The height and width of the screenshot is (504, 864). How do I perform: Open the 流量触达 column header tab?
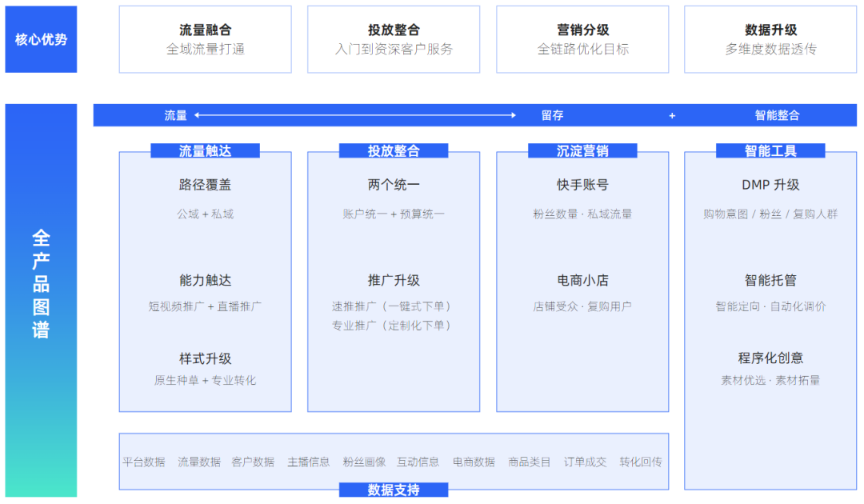[x=205, y=150]
